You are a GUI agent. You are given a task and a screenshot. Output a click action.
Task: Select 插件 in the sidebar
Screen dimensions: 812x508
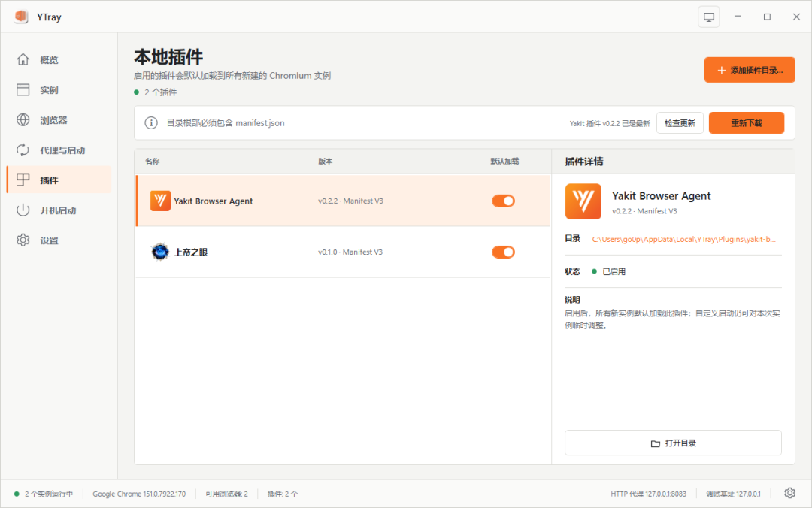click(59, 180)
